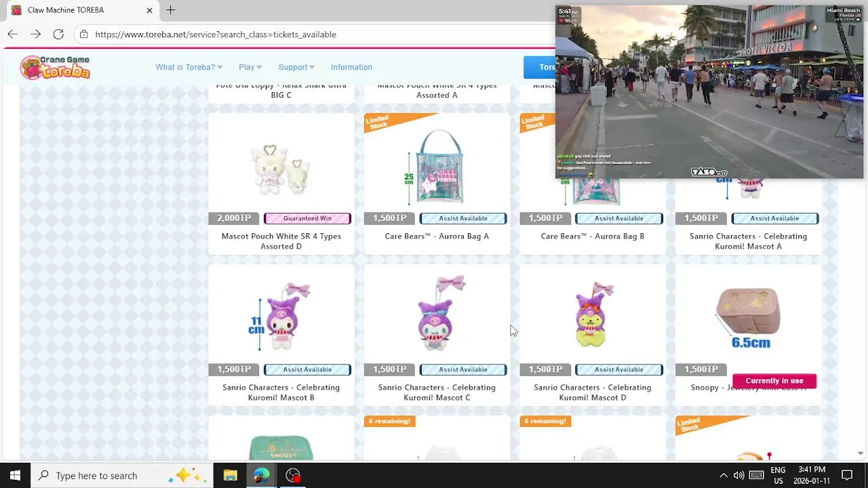Click 1,500TP price on Kuromi Mascot B
868x488 pixels.
coord(234,369)
